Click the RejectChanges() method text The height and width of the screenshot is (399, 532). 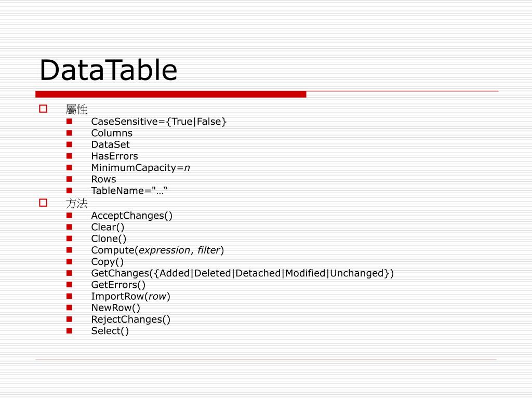(x=130, y=320)
